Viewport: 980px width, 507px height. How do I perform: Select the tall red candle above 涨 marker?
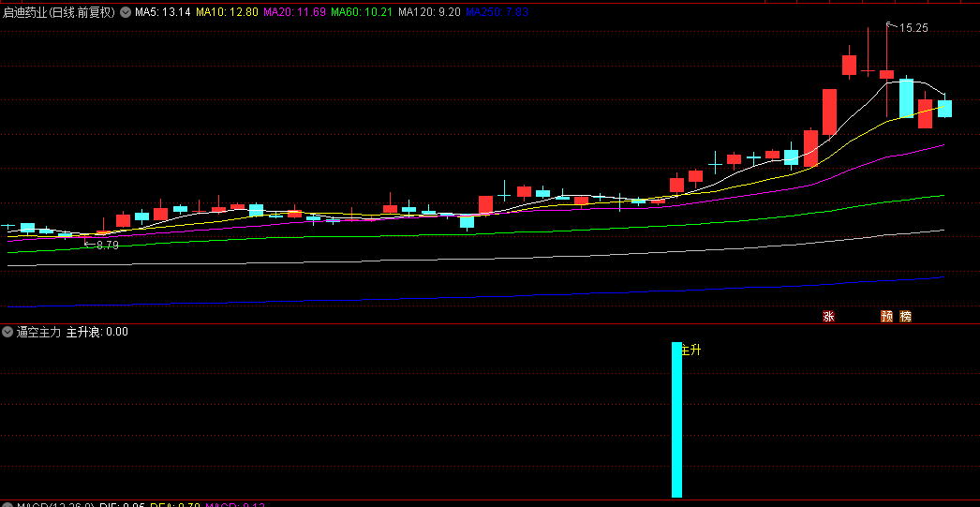coord(829,112)
